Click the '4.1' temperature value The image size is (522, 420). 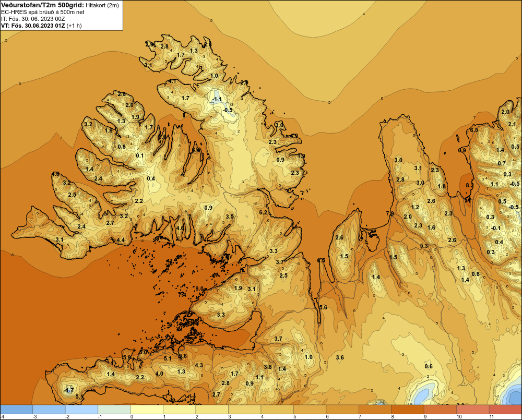click(172, 81)
